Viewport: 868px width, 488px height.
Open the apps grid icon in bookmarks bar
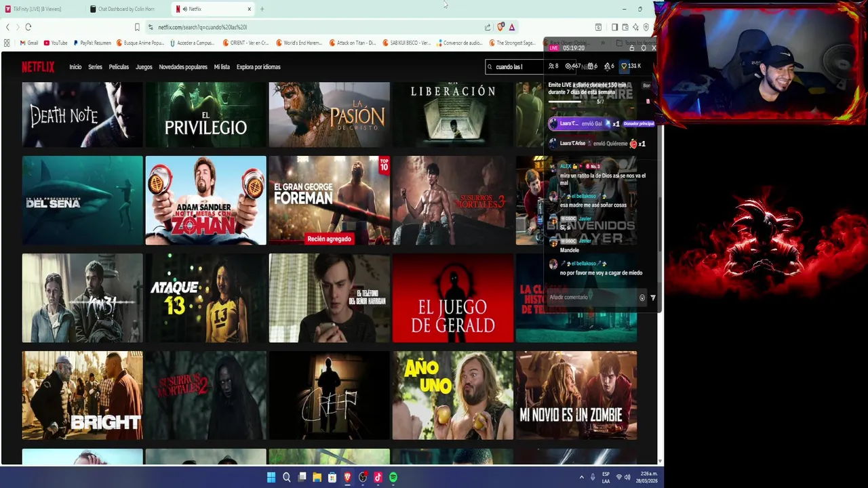pos(7,43)
